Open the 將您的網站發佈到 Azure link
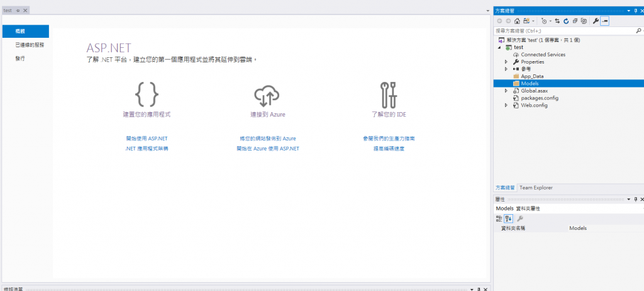This screenshot has height=291, width=644. [x=268, y=139]
